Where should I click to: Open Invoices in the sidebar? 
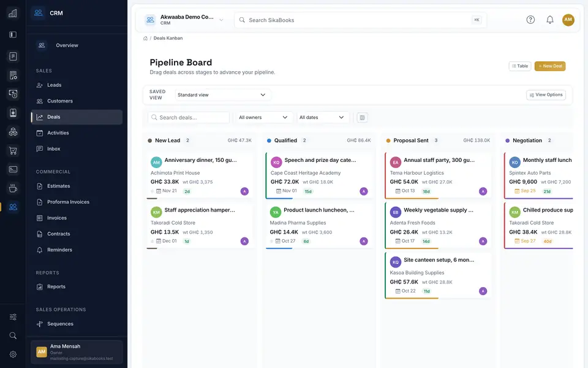77,218
